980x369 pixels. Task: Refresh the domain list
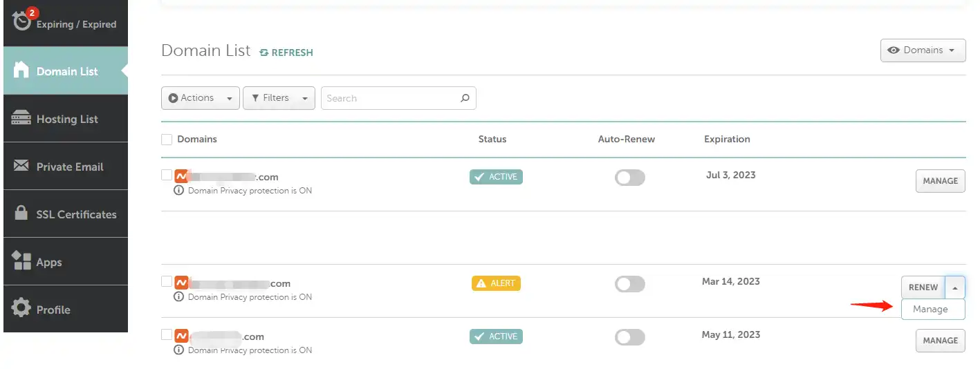click(x=286, y=52)
